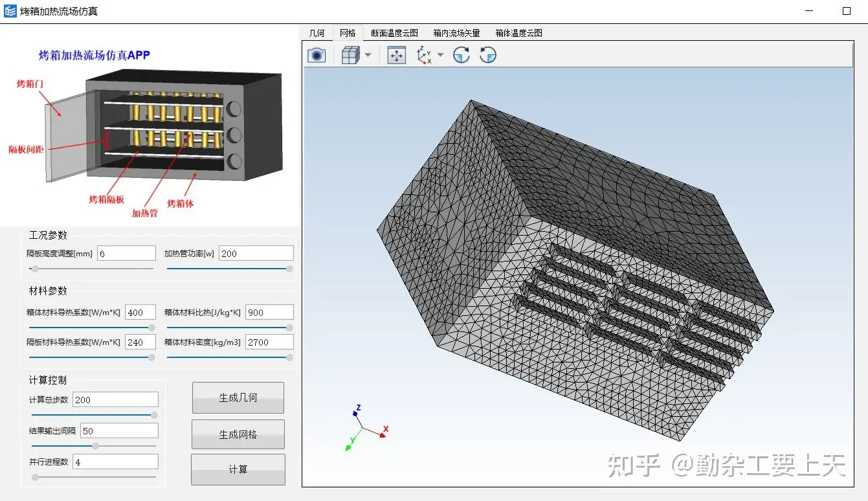The image size is (868, 501).
Task: Maximize the 烤箱加热流场仿真 window
Action: click(x=847, y=11)
